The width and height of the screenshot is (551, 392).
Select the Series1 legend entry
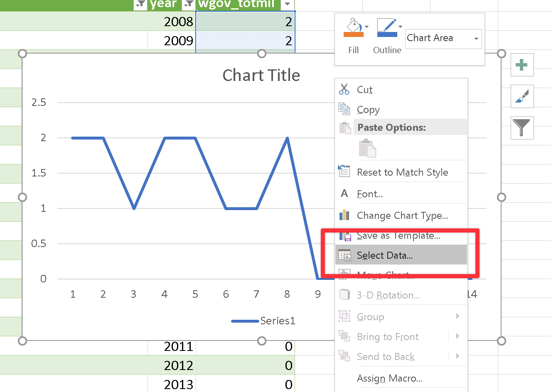(263, 321)
